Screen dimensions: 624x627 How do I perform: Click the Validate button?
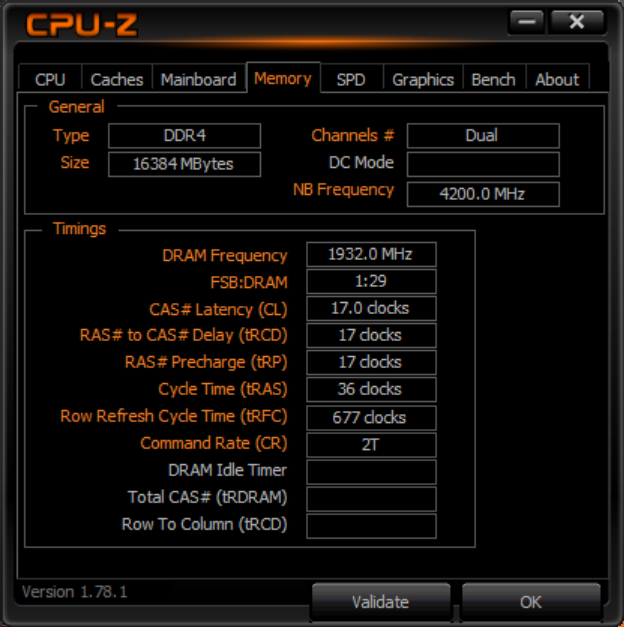381,601
